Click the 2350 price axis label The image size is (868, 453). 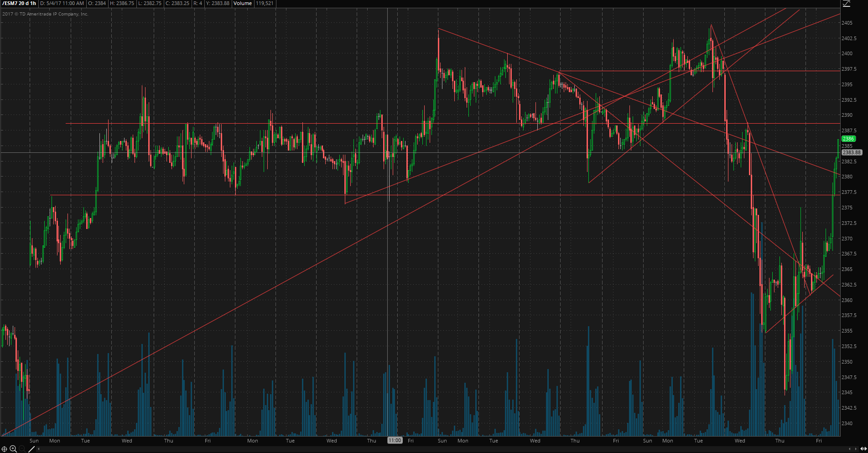coord(847,362)
